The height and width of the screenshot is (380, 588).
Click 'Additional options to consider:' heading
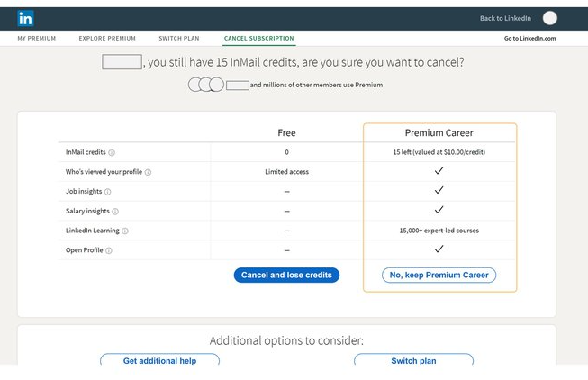tap(286, 340)
